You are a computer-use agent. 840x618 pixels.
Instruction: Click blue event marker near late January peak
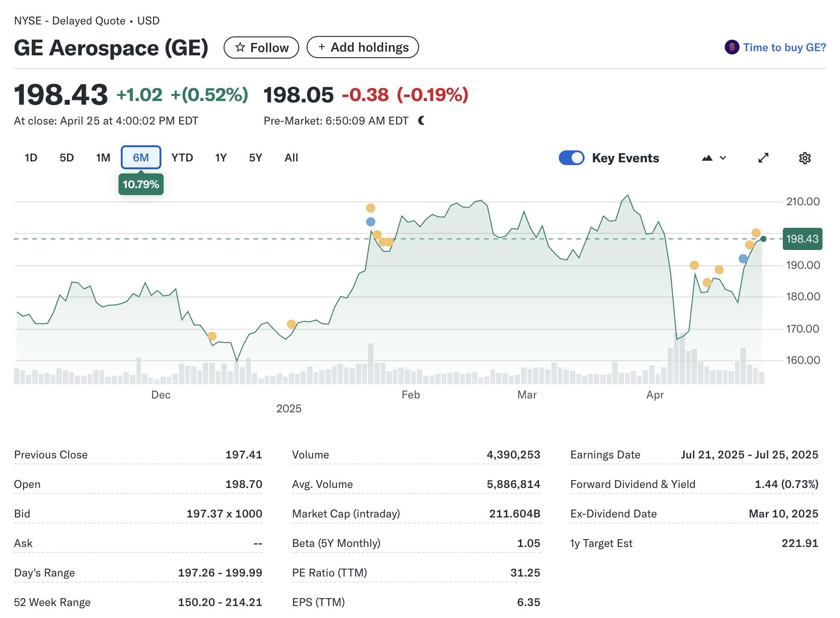point(371,222)
